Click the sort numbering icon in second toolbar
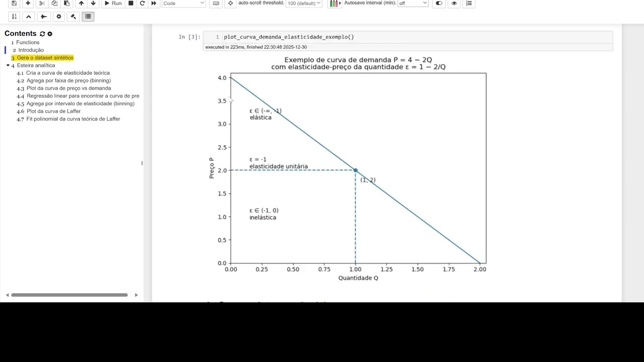 tap(14, 17)
